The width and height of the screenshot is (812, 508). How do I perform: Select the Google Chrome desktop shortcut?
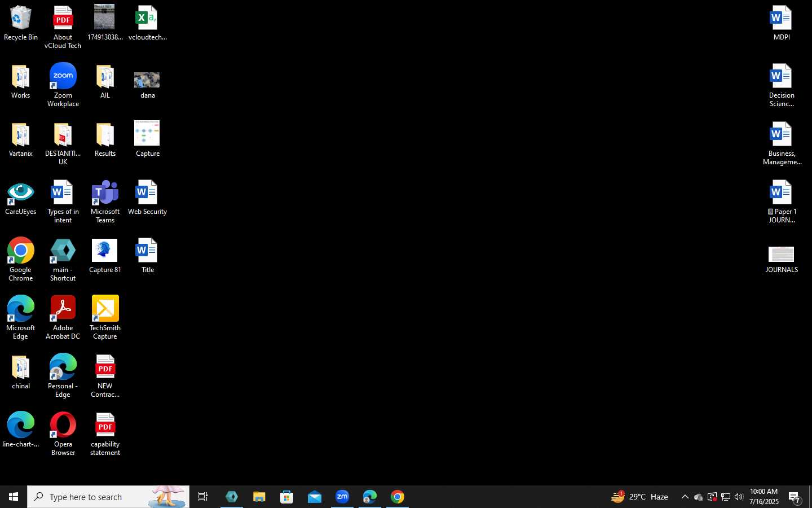[21, 260]
